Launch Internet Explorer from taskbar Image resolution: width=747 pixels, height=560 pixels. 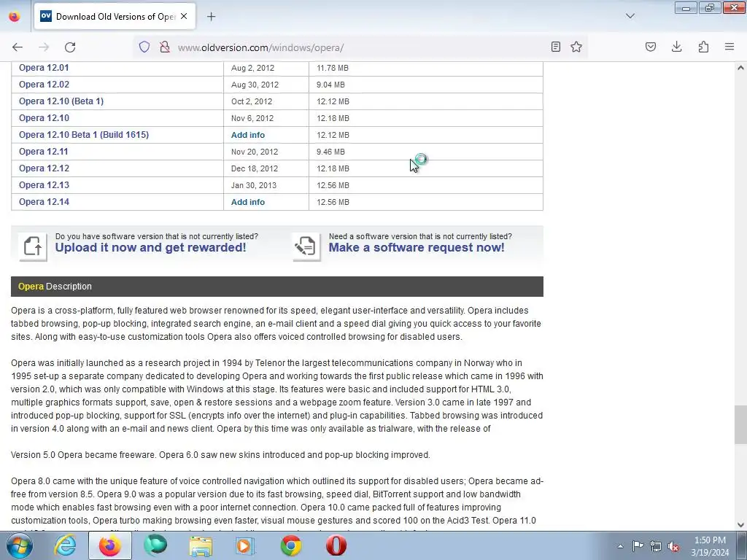(x=65, y=545)
